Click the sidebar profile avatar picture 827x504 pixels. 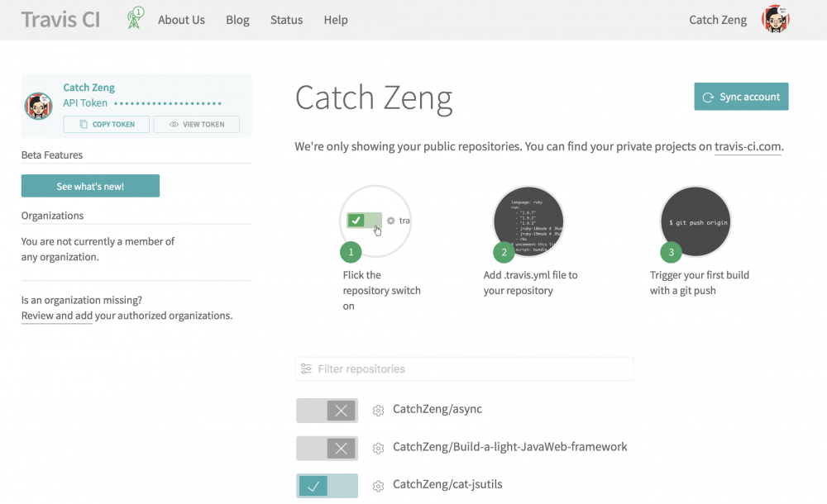pyautogui.click(x=39, y=107)
